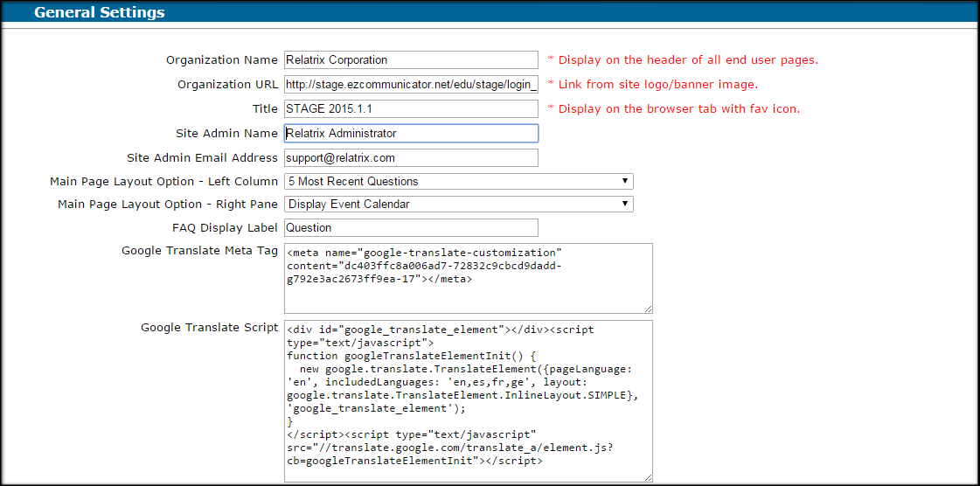The height and width of the screenshot is (486, 980).
Task: Click the General Settings header title
Action: coord(100,12)
